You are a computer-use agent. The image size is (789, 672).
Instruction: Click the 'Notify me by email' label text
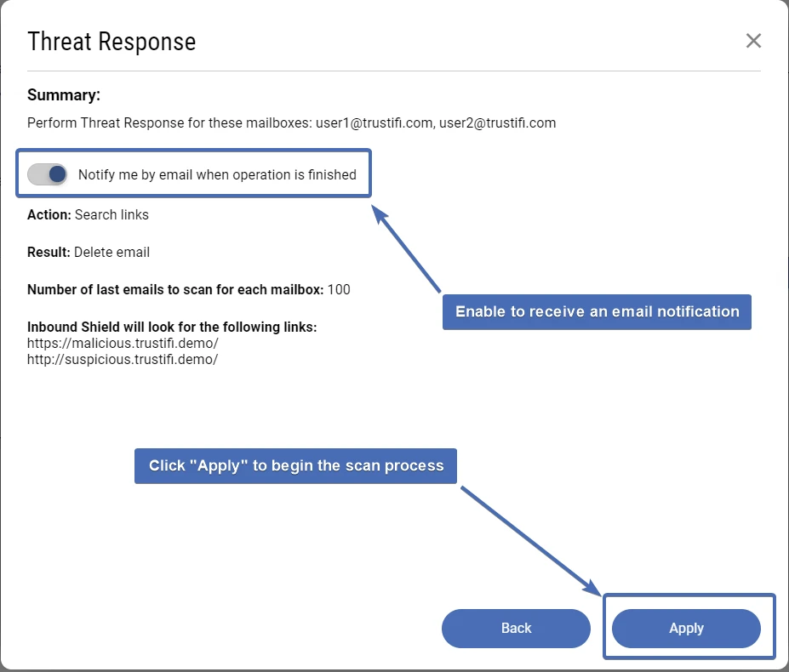tap(217, 174)
